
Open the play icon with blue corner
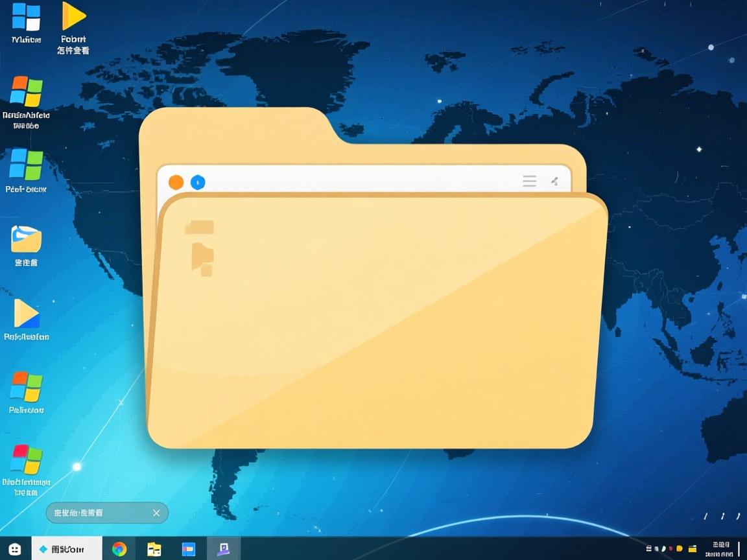[27, 314]
